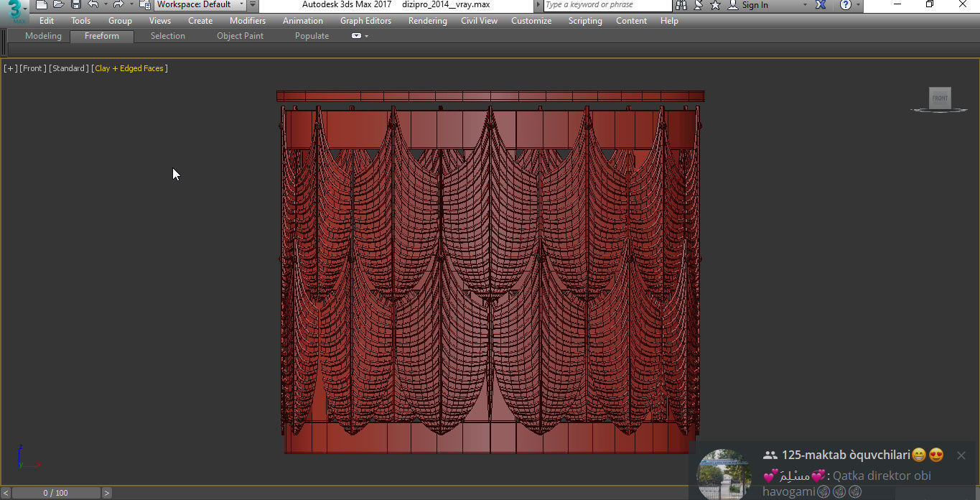Expand the undo history arrow
Screen dimensions: 980x500
[x=105, y=4]
